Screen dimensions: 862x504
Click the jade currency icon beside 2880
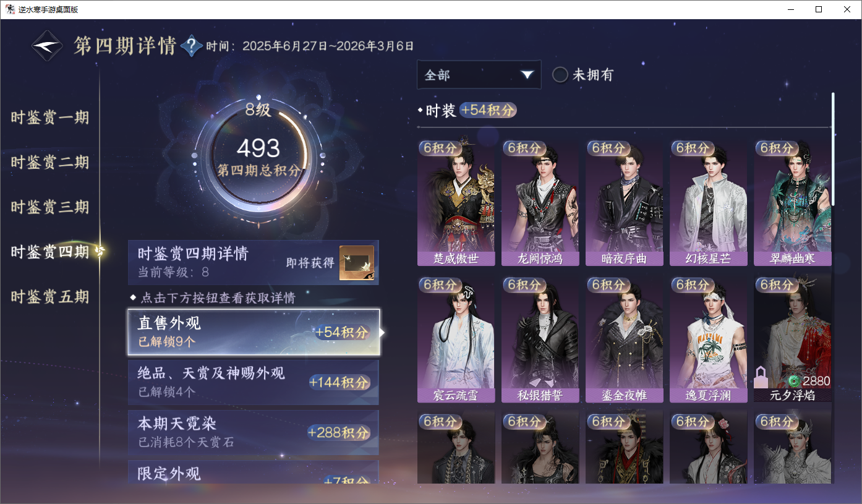[795, 381]
